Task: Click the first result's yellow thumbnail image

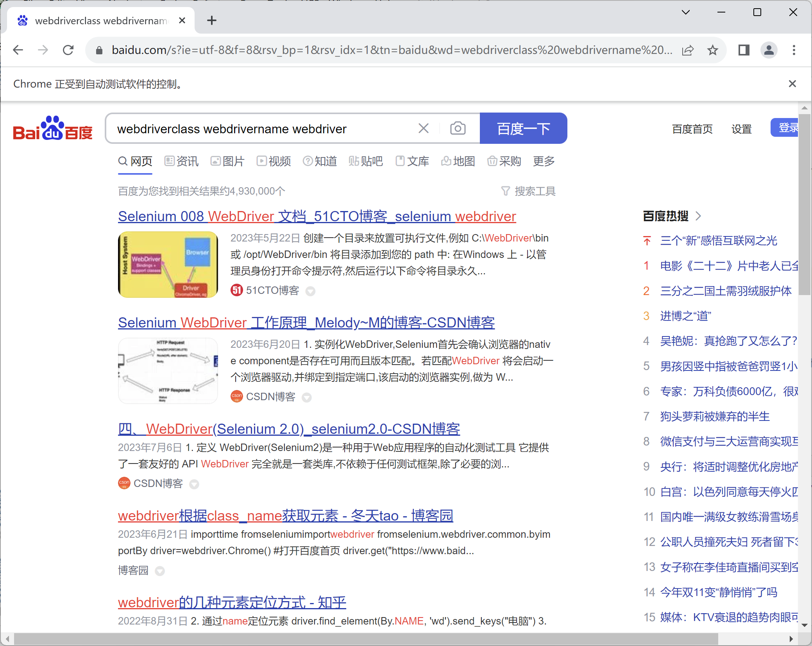Action: click(168, 265)
